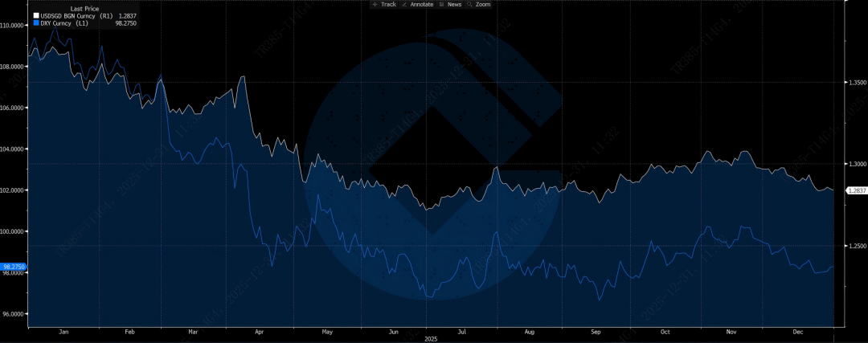
Task: Click the 96.0000 left axis value
Action: [14, 314]
